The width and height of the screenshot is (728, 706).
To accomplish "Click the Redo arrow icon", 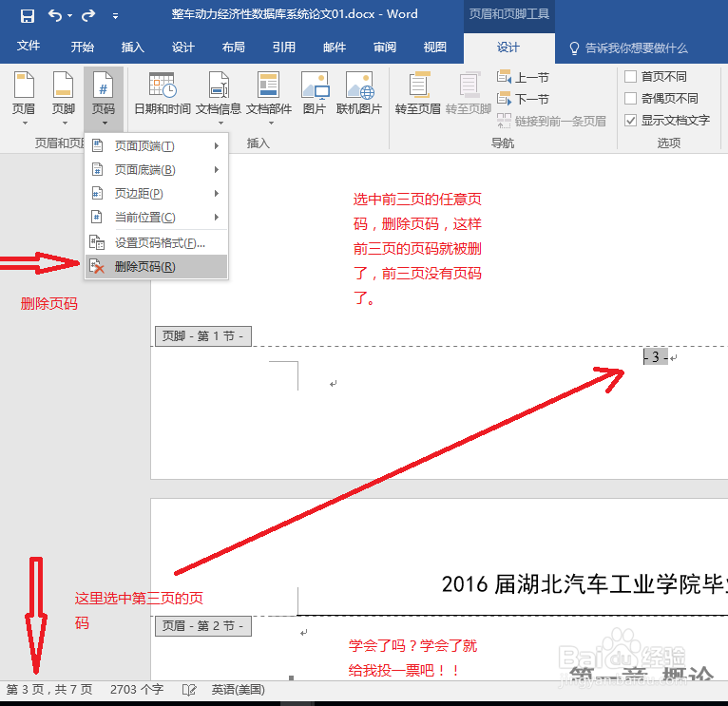I will 88,16.
